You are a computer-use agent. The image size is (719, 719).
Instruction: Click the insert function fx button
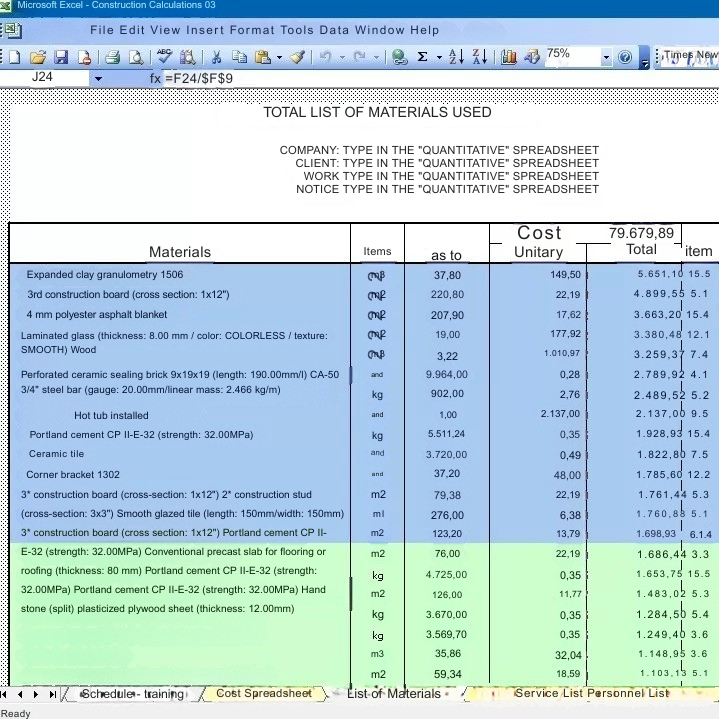click(x=155, y=78)
